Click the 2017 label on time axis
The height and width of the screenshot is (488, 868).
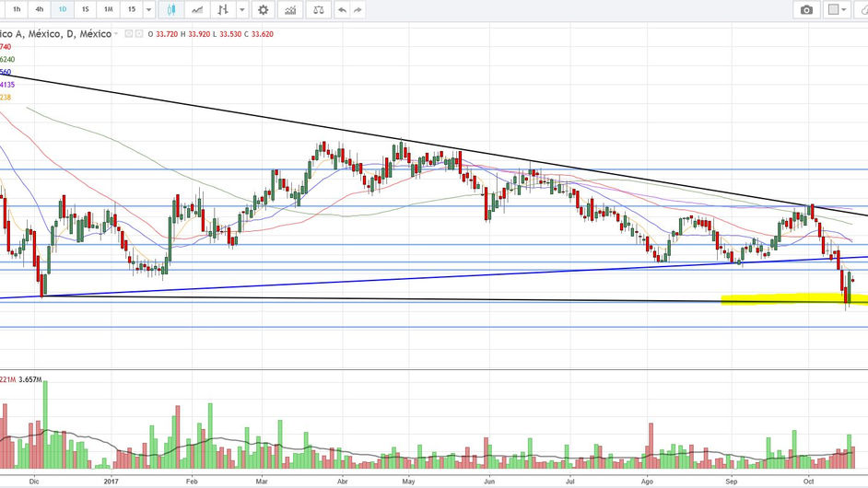(x=111, y=482)
